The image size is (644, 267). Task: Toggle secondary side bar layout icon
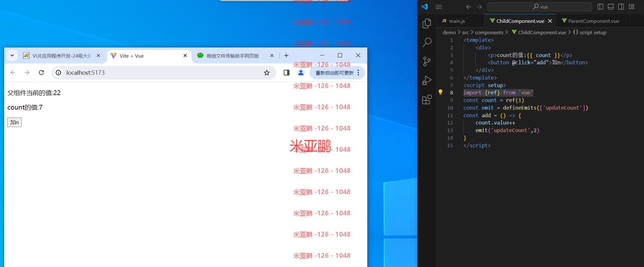(621, 7)
